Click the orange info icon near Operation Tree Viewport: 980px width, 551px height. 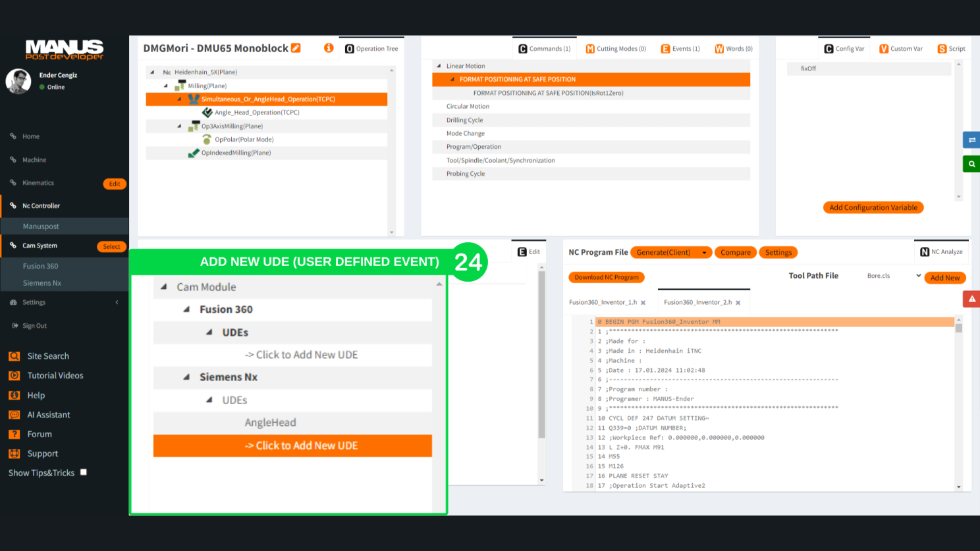pos(329,48)
